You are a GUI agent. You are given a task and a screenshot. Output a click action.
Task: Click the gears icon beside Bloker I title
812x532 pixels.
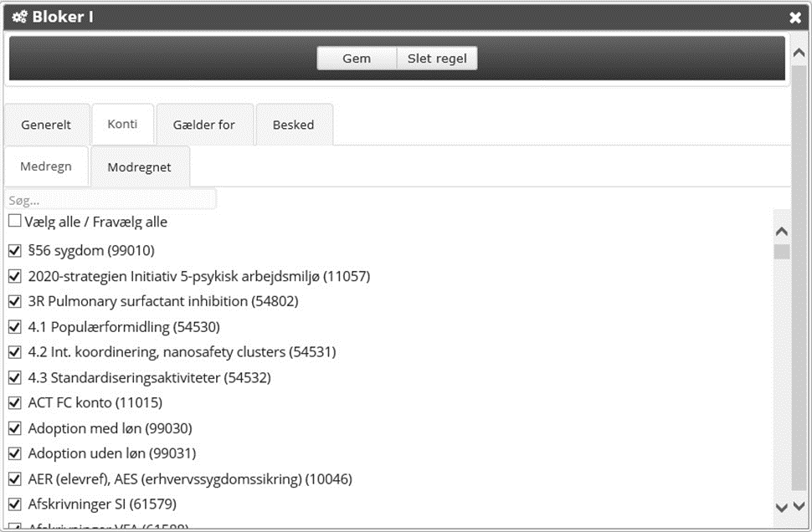(x=19, y=17)
